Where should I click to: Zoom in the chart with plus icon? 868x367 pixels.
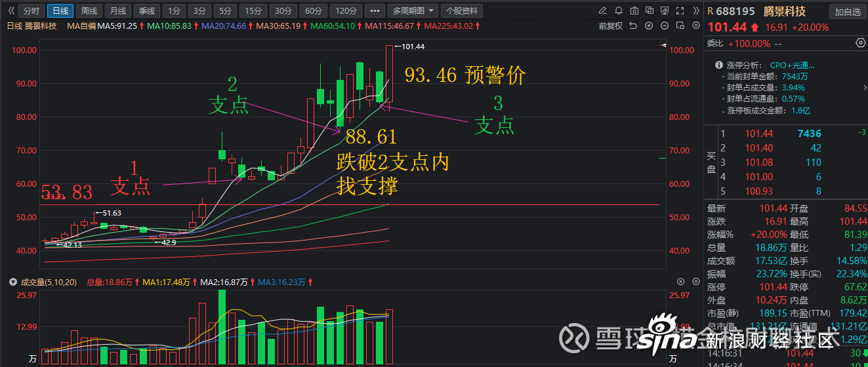(x=649, y=26)
